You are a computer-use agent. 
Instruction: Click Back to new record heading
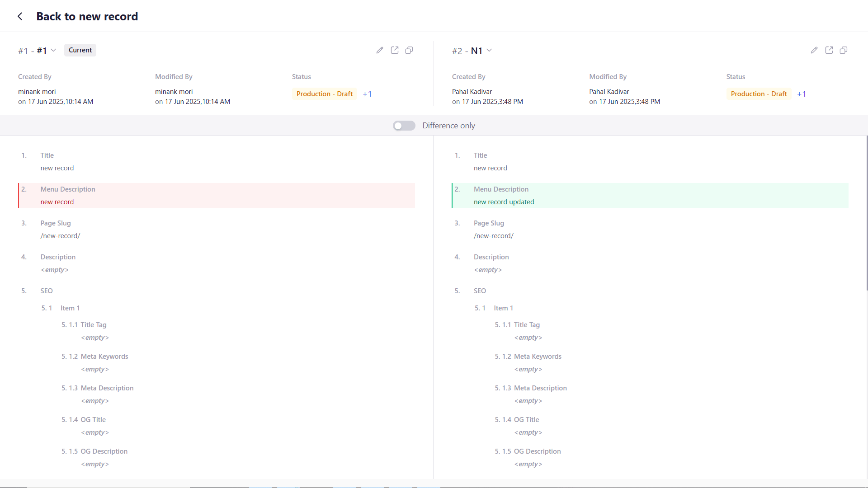click(x=87, y=16)
